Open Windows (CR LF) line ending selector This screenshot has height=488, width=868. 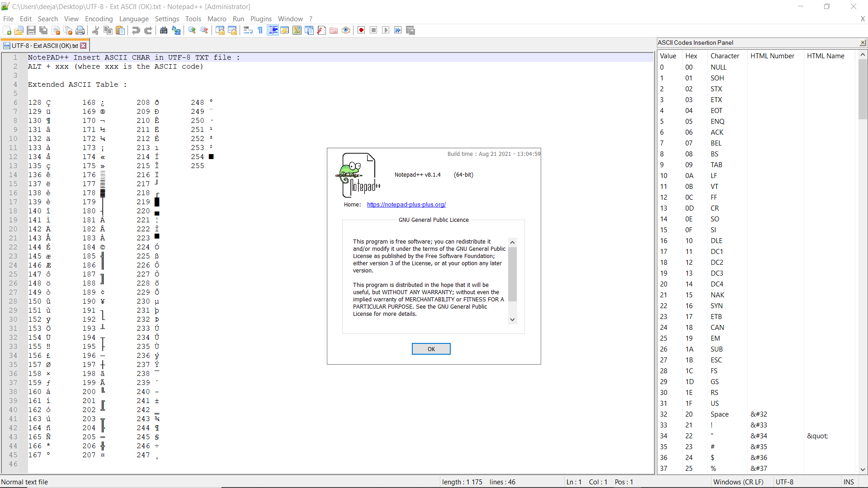click(x=738, y=482)
